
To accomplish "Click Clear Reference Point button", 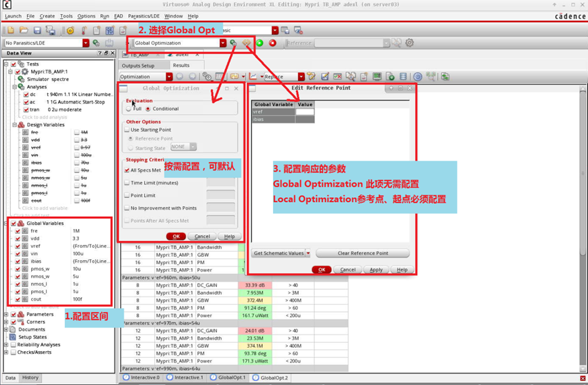I will click(363, 253).
